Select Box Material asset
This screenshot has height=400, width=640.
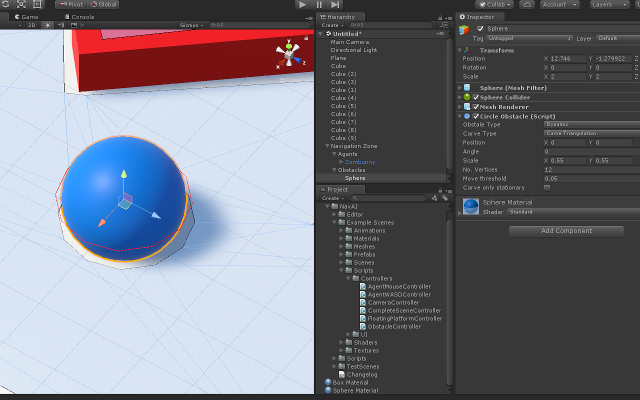pyautogui.click(x=350, y=382)
